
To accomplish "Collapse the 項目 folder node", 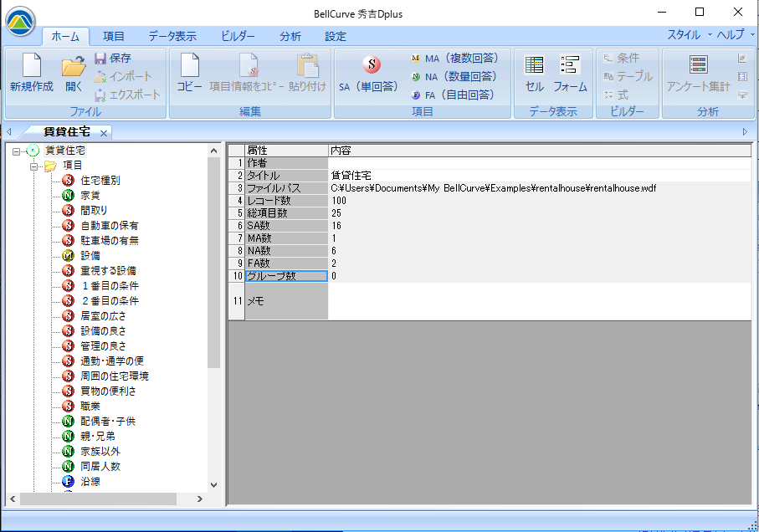I will click(33, 166).
